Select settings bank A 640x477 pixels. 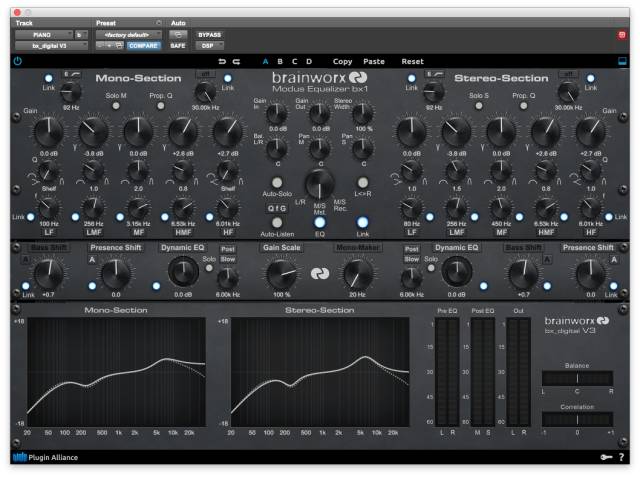tap(265, 62)
